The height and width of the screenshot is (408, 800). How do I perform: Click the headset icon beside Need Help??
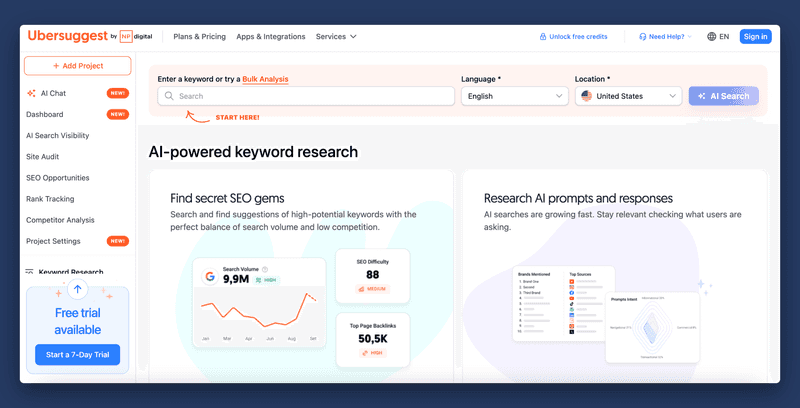pyautogui.click(x=643, y=37)
